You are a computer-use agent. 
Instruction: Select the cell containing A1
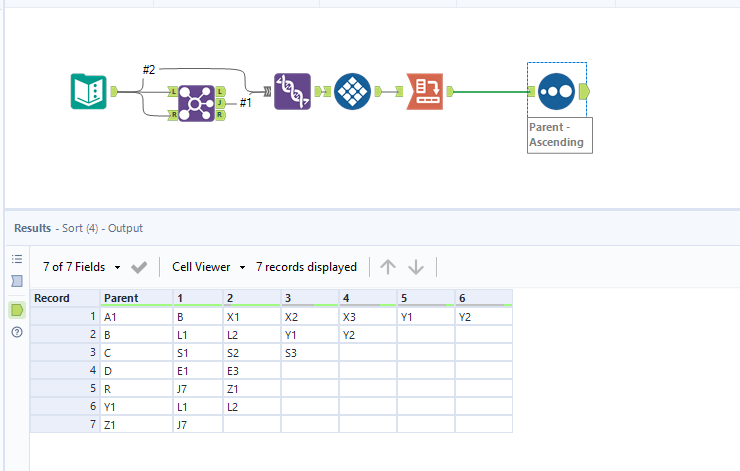[x=135, y=316]
